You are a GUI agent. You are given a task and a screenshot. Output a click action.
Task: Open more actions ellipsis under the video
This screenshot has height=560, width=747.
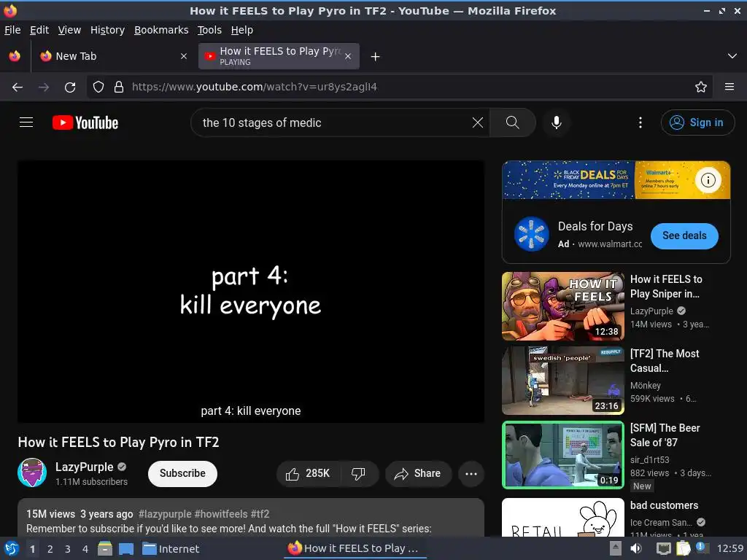[x=471, y=473]
